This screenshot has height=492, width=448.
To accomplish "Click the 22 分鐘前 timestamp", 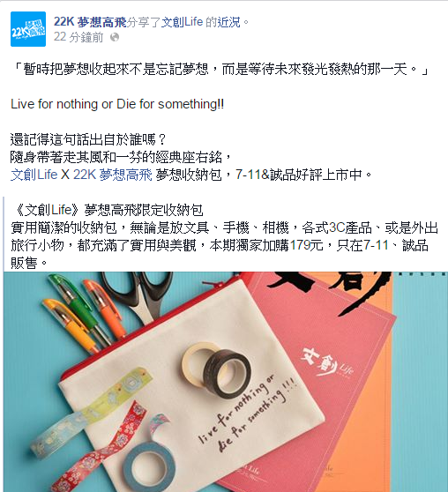I will (x=78, y=37).
